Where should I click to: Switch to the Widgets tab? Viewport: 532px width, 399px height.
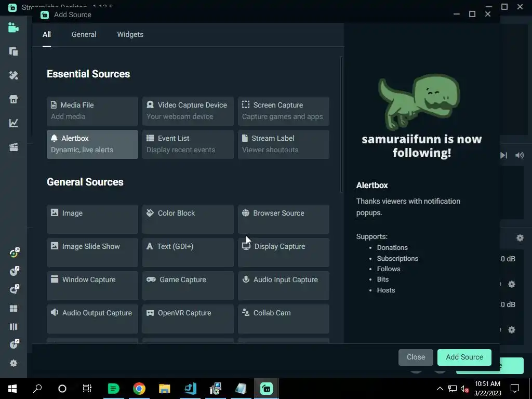tap(130, 34)
